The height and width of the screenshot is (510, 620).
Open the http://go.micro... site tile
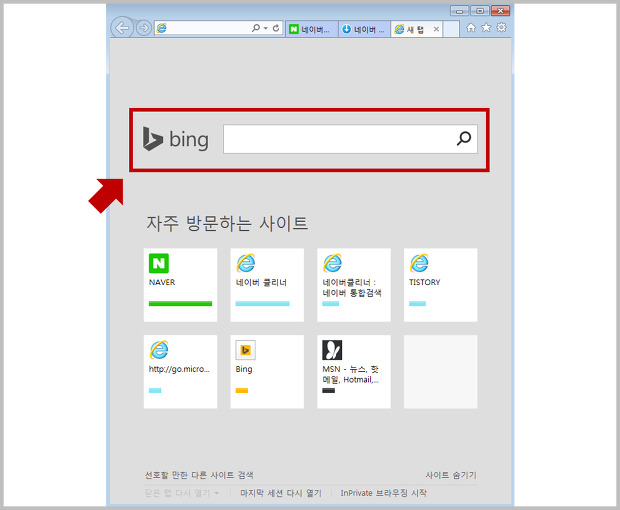point(180,372)
